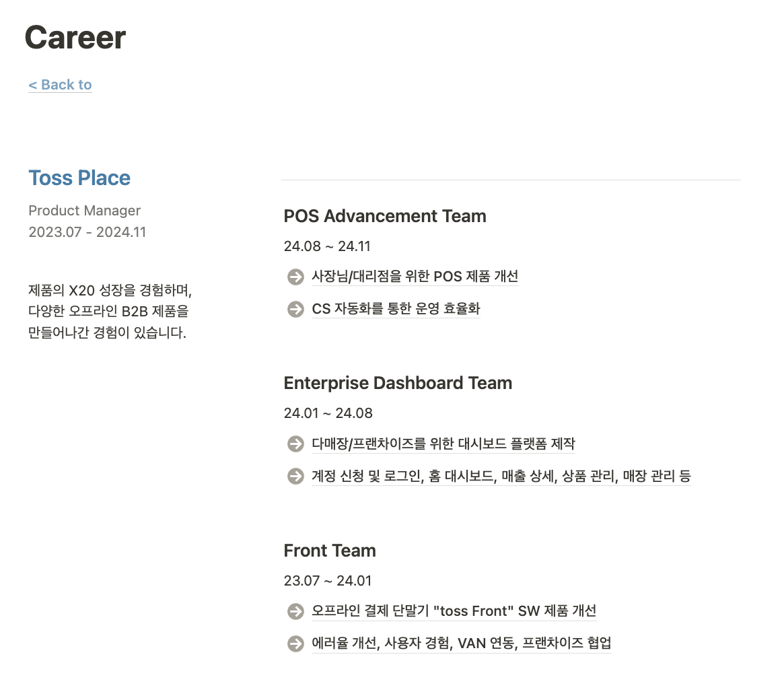Click the Career page title

point(75,38)
